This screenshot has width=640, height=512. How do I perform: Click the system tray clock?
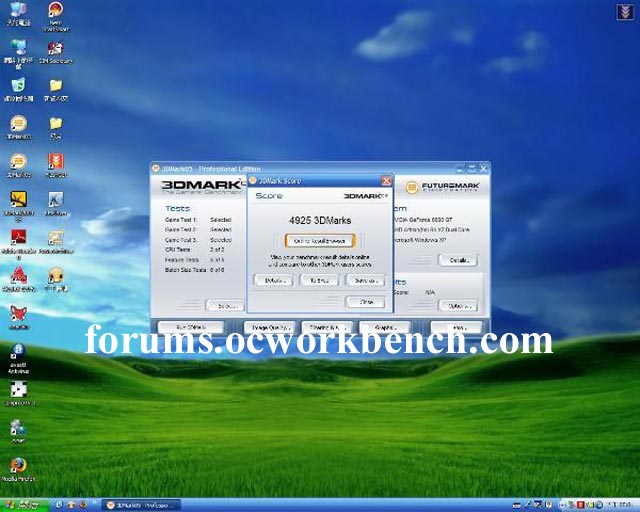click(x=621, y=505)
